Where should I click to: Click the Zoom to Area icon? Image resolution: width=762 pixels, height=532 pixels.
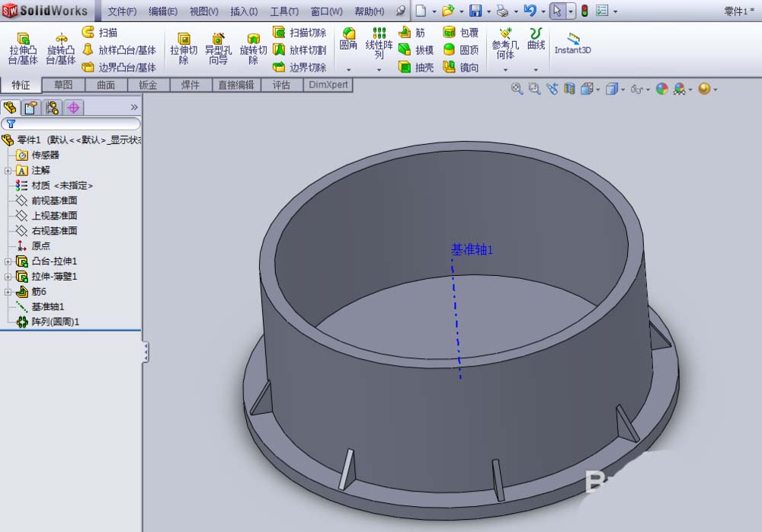(534, 88)
